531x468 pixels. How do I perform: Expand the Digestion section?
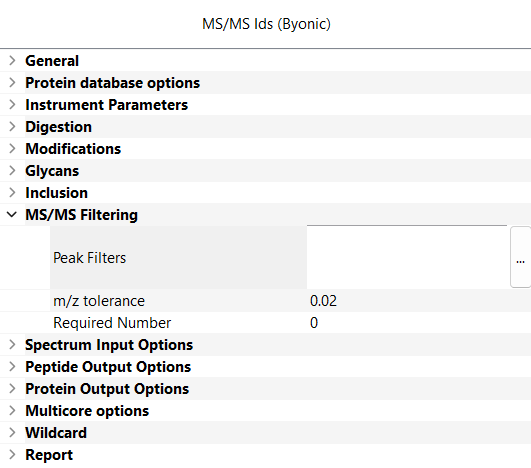[x=12, y=127]
